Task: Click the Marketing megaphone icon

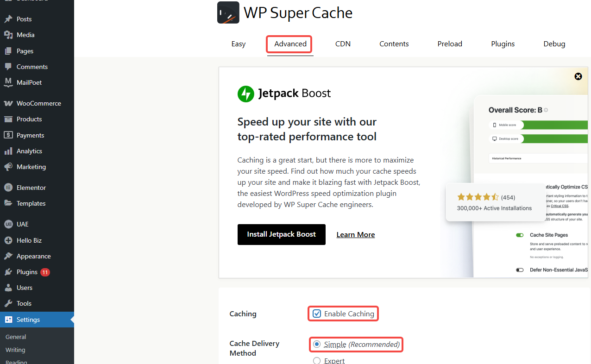Action: tap(8, 167)
